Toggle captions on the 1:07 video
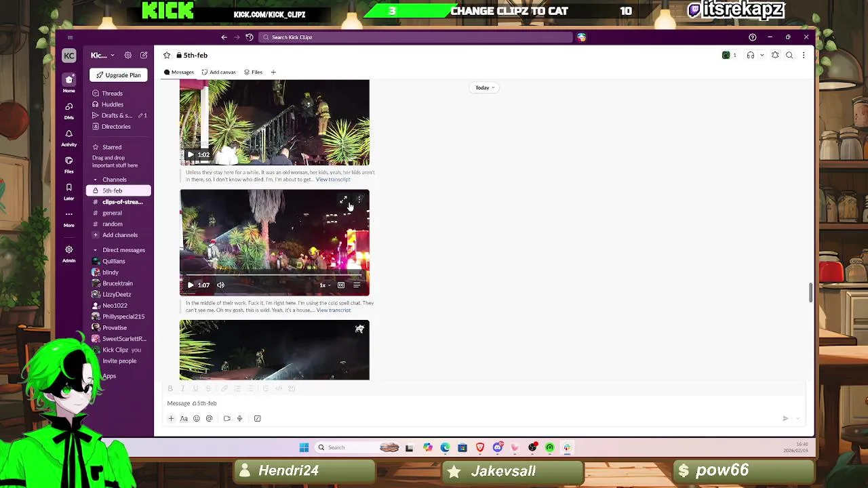 click(341, 285)
